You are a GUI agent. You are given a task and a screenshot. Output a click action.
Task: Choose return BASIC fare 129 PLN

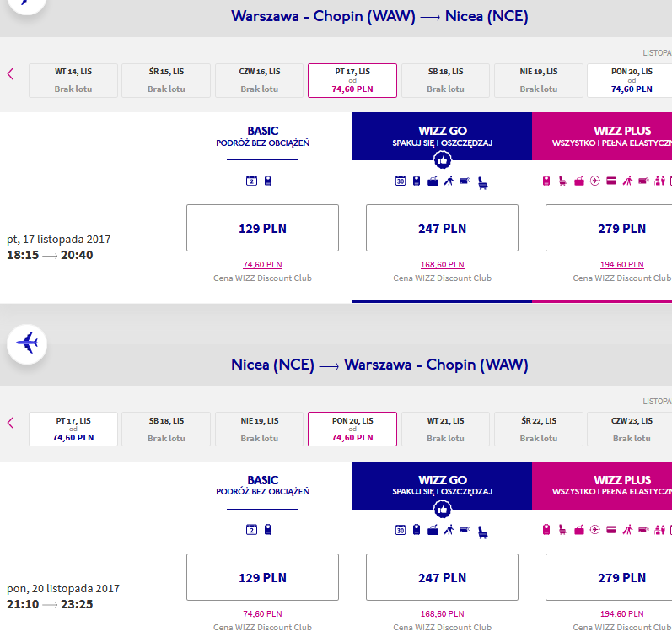pos(263,577)
